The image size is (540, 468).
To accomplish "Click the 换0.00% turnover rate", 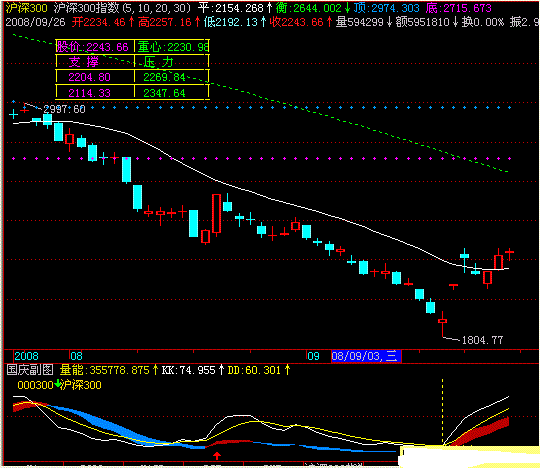I will [x=483, y=22].
